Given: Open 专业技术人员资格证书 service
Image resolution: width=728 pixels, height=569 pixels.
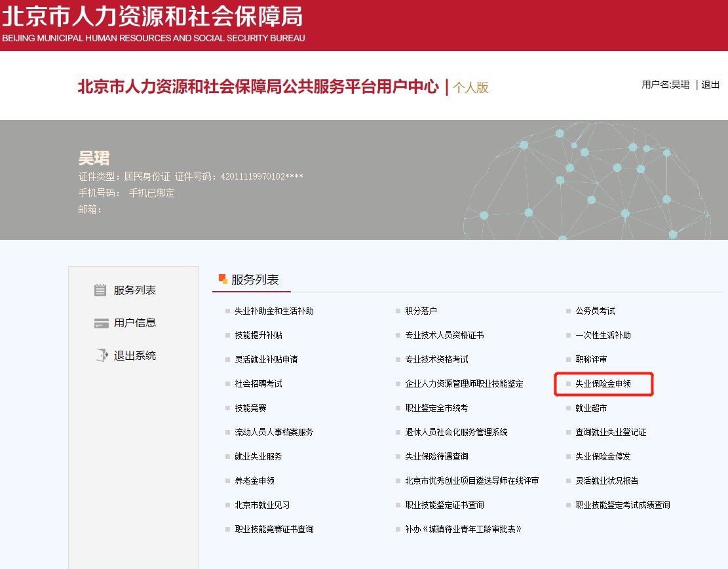Looking at the screenshot, I should click(x=444, y=335).
